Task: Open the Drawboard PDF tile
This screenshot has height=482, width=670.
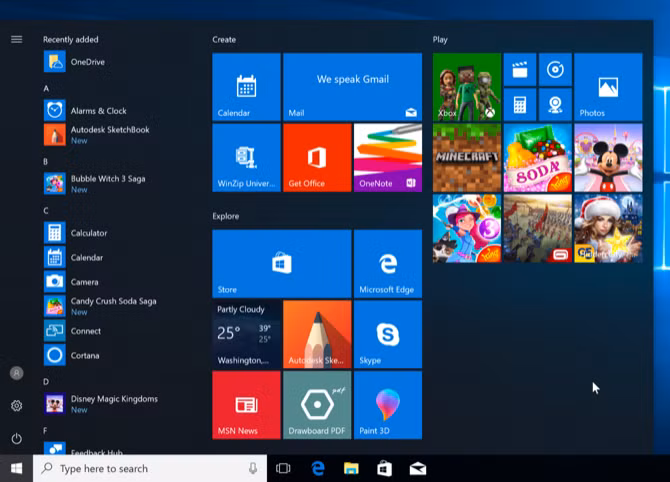Action: (317, 405)
